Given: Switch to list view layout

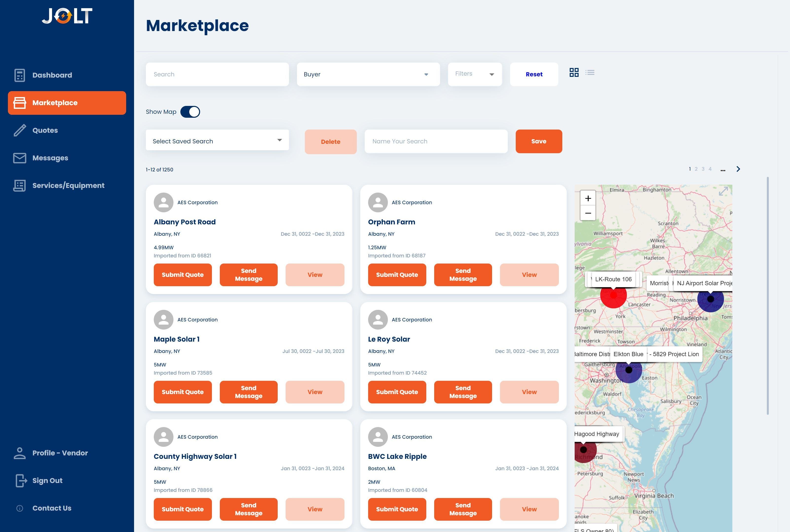Looking at the screenshot, I should [590, 72].
